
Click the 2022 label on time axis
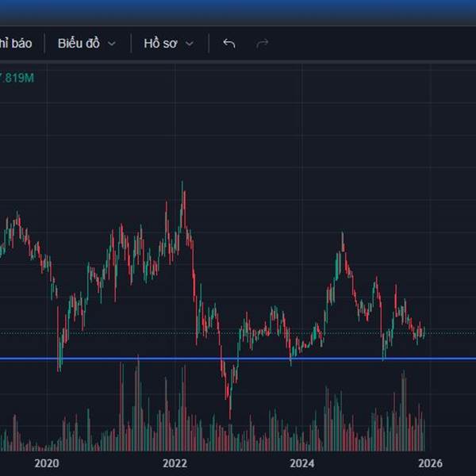(175, 463)
